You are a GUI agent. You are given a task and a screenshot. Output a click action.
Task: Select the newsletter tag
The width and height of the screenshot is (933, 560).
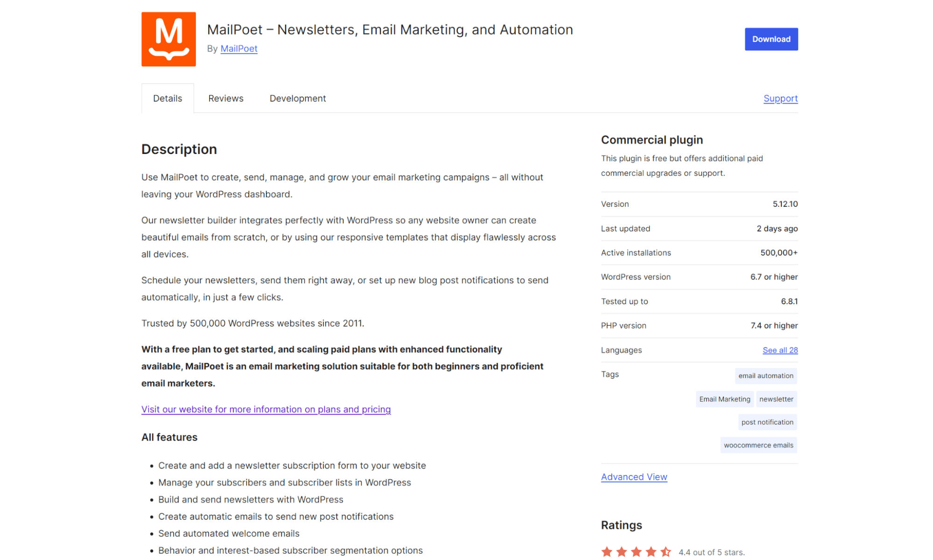[x=776, y=399]
